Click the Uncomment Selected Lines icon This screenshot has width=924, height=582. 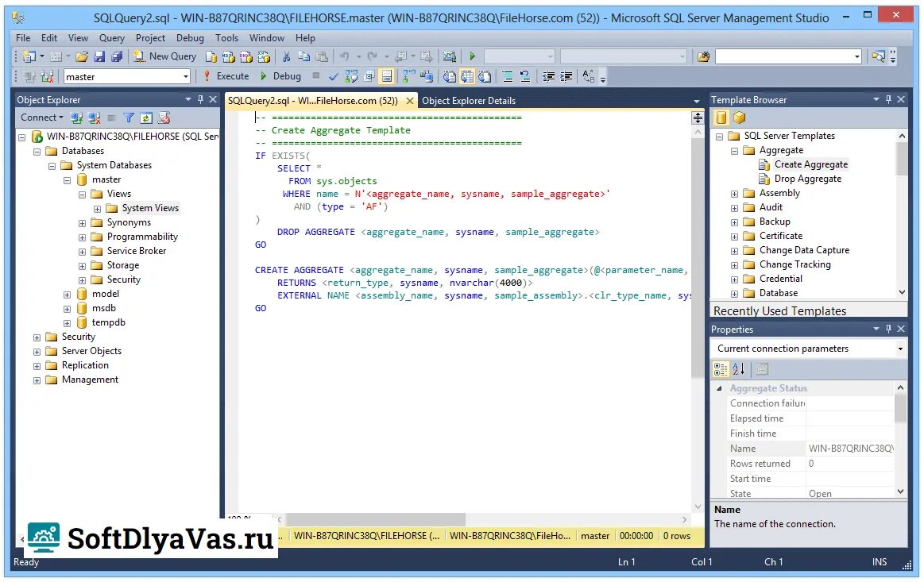tap(525, 76)
